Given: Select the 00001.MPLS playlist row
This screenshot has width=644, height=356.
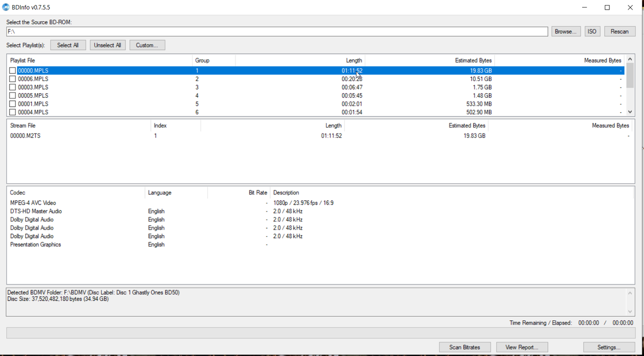Looking at the screenshot, I should 315,104.
